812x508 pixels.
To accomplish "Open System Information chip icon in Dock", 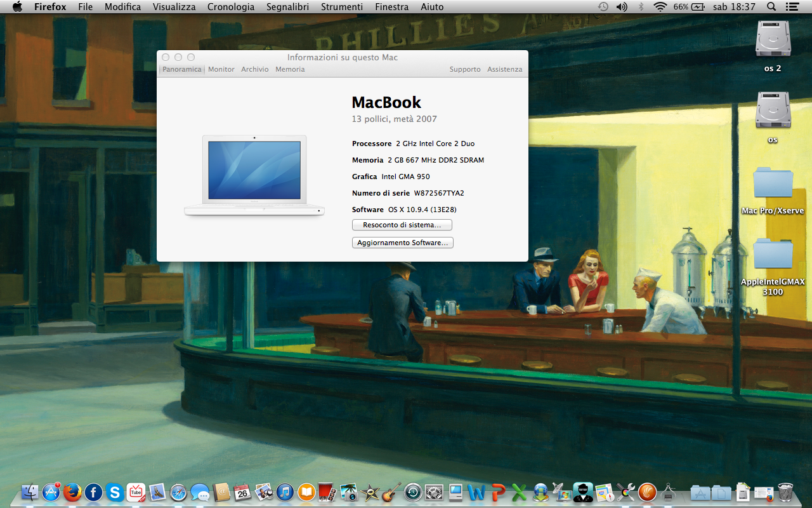I will [x=668, y=491].
